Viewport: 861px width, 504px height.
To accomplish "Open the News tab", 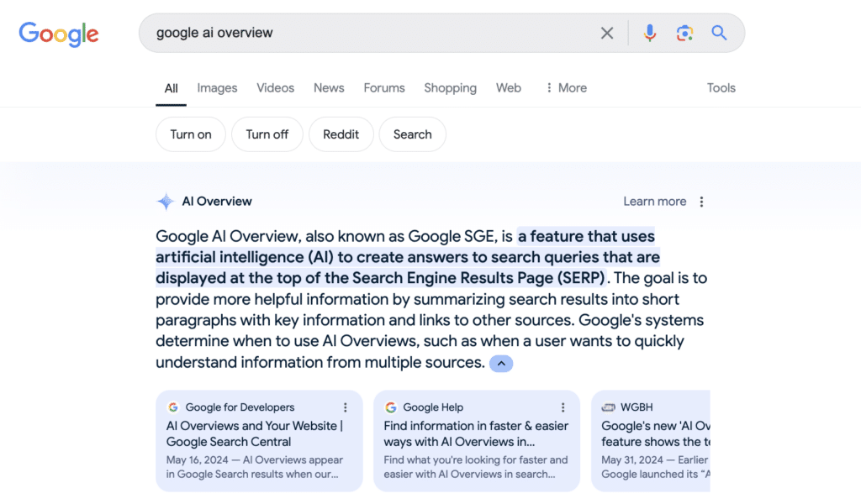I will click(x=329, y=87).
